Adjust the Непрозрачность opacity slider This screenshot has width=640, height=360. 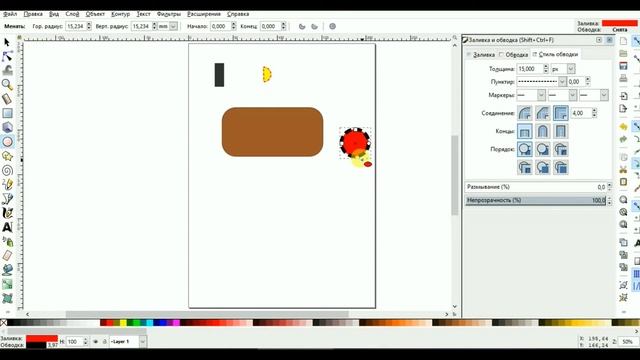(x=536, y=200)
